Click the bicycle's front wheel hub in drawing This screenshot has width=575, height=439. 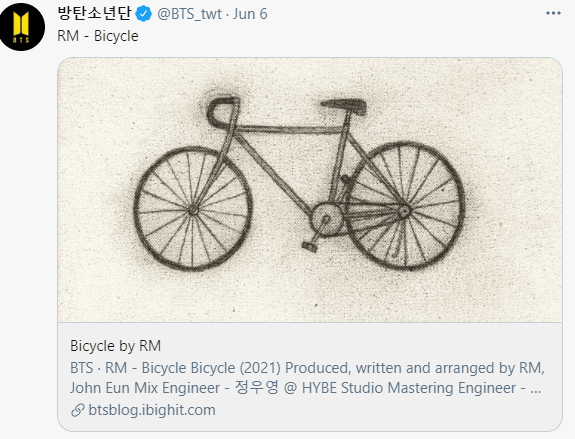tap(193, 210)
